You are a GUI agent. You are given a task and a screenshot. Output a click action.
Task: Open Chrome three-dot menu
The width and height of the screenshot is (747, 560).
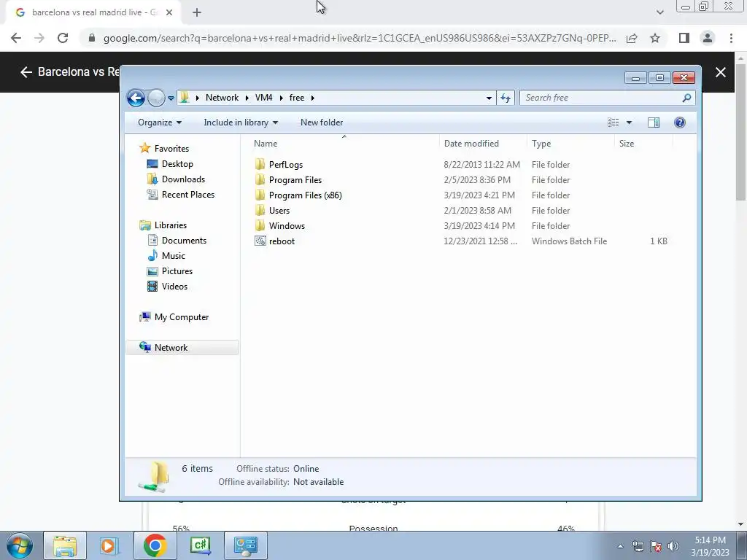(x=731, y=38)
